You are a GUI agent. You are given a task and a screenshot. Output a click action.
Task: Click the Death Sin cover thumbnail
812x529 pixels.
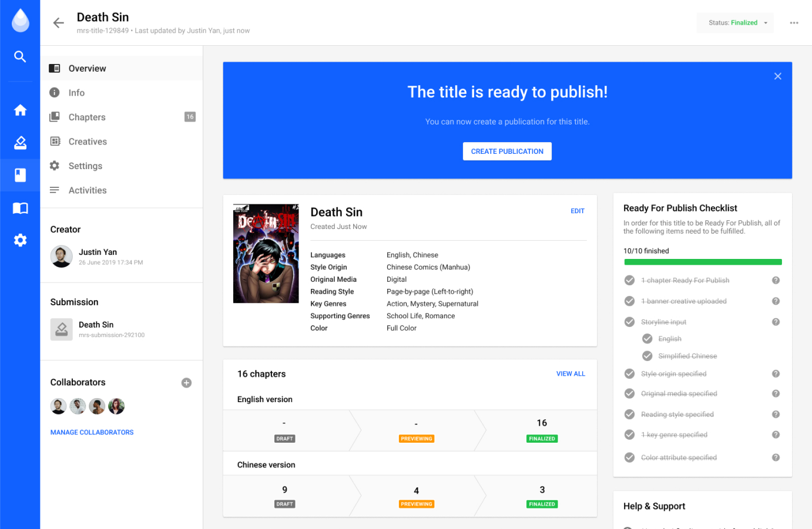click(266, 254)
